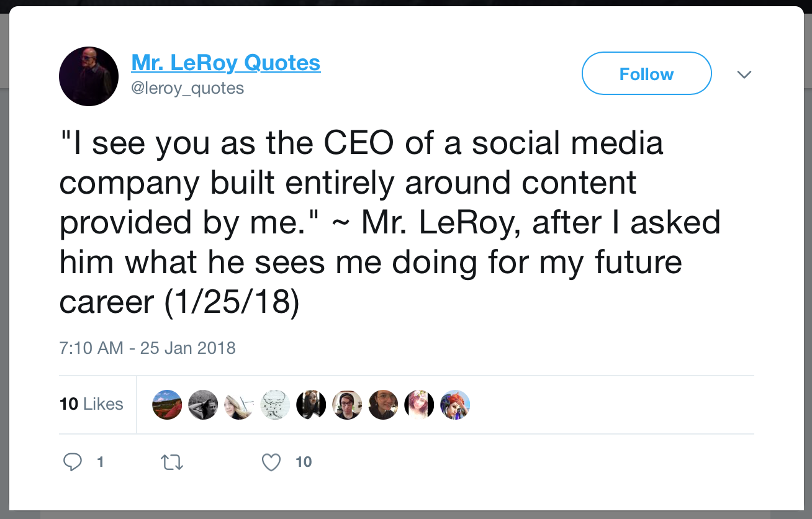Click the liker avatar wearing glasses and beanie

click(347, 405)
